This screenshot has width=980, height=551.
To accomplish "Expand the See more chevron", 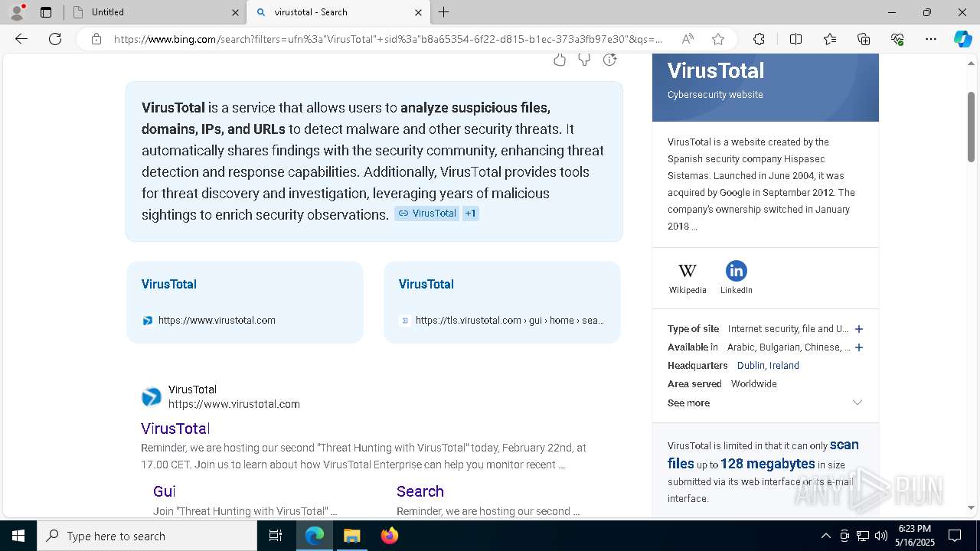I will (x=857, y=403).
